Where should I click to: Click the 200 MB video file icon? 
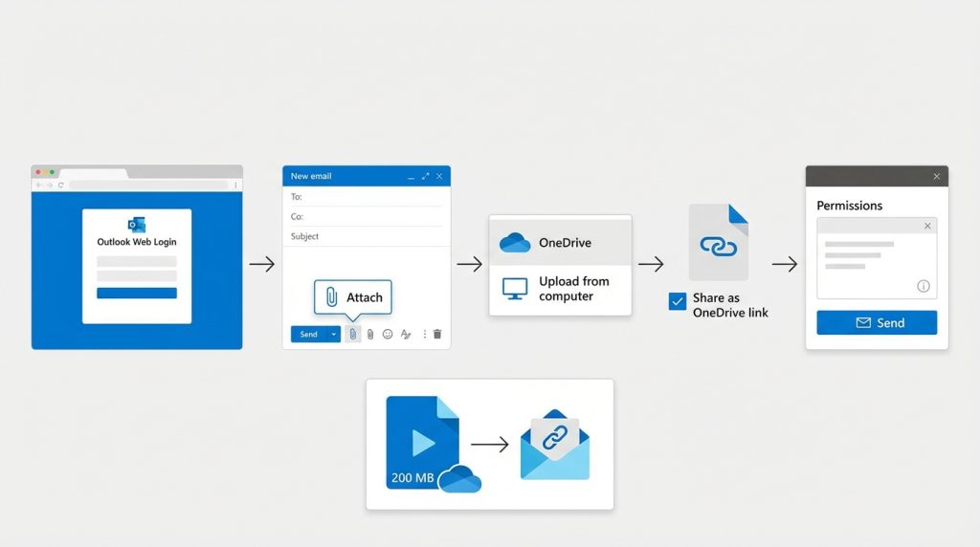point(422,443)
